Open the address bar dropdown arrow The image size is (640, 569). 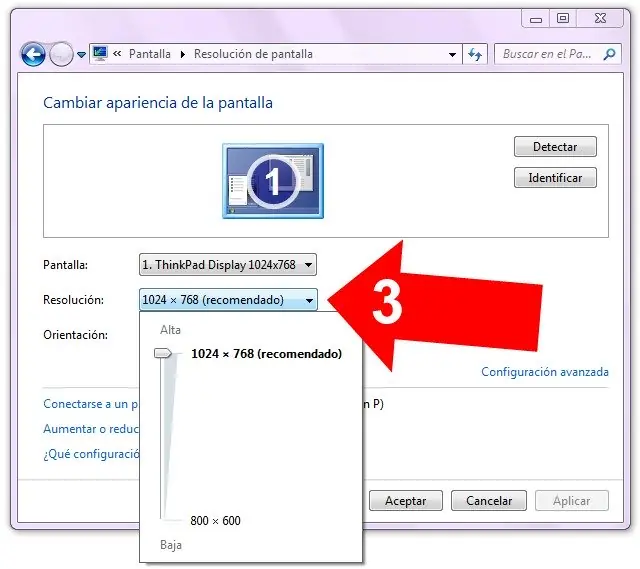[452, 54]
